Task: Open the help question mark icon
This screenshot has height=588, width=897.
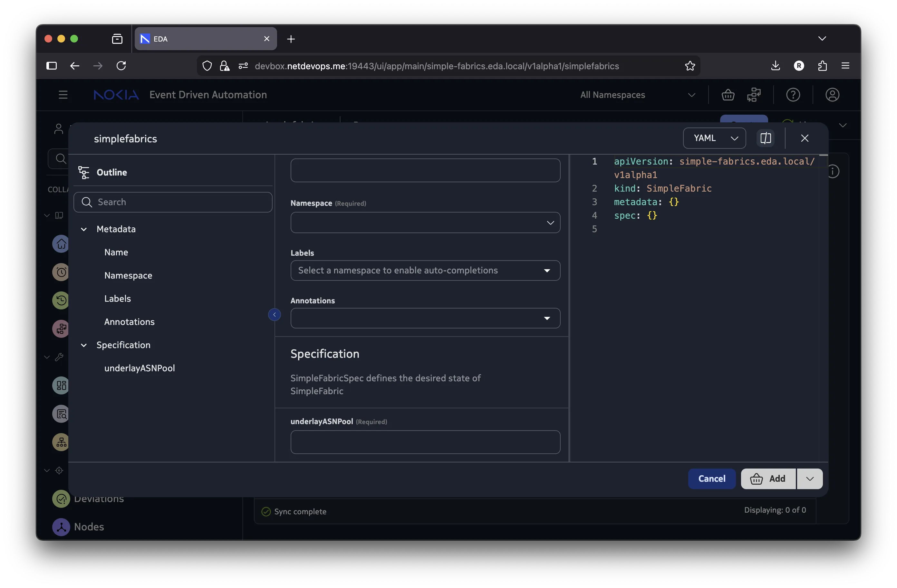Action: (x=793, y=95)
